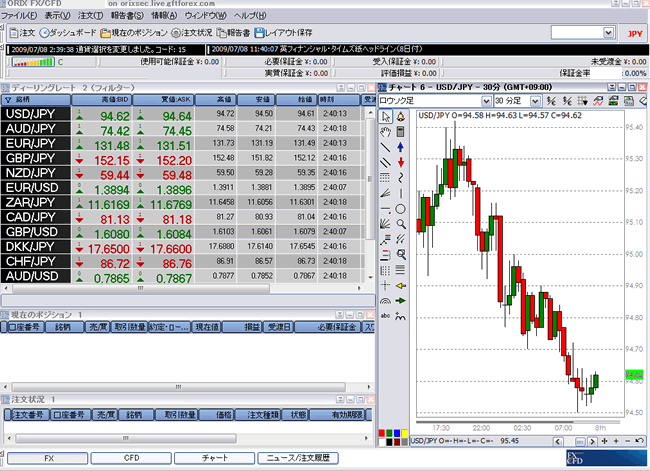
Task: Click the 買値:ASK column header
Action: click(x=164, y=100)
